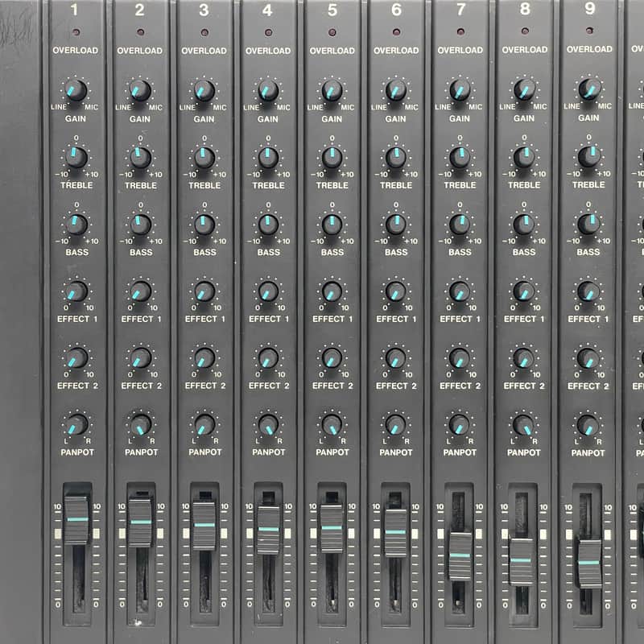Click channel 7 GAIN knob

click(460, 89)
